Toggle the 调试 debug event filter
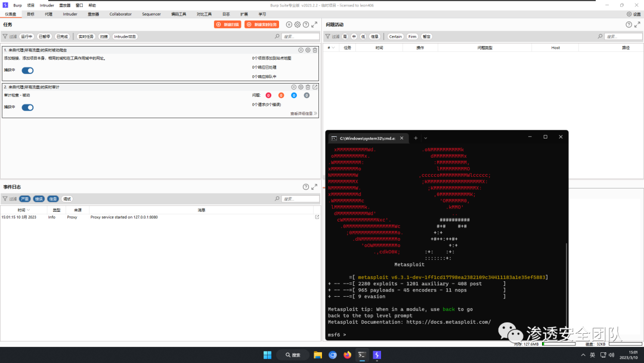Viewport: 644px width, 363px height. (67, 199)
